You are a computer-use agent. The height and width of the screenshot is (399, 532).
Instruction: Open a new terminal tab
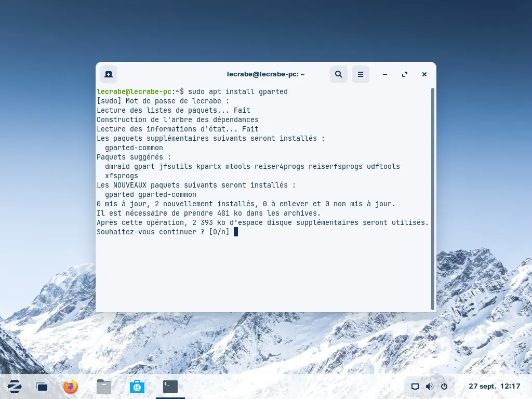pyautogui.click(x=109, y=74)
